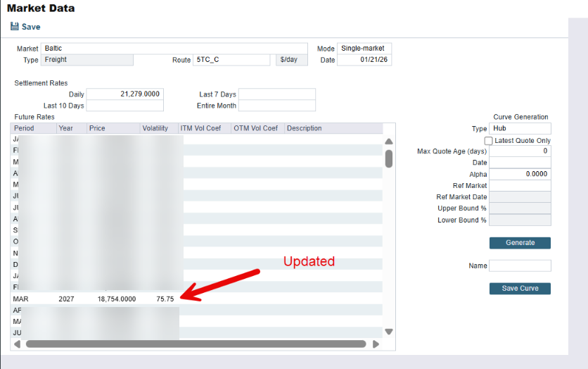The height and width of the screenshot is (369, 588).
Task: Open the Mode Single-market field
Action: (x=364, y=49)
